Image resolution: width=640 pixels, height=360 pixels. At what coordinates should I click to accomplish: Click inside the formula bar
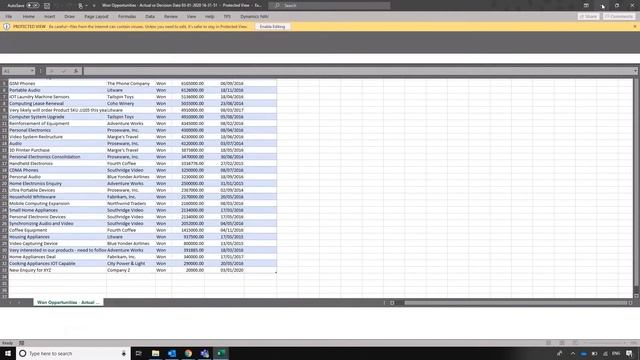358,71
